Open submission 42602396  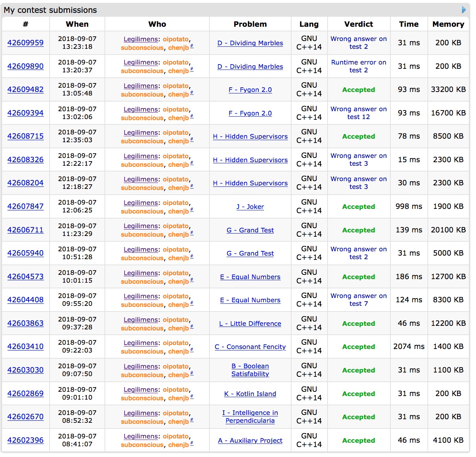tap(25, 440)
